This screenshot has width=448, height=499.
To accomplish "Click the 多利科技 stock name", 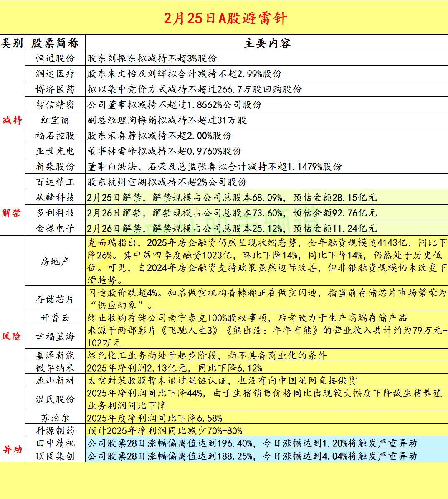I will 56,213.
